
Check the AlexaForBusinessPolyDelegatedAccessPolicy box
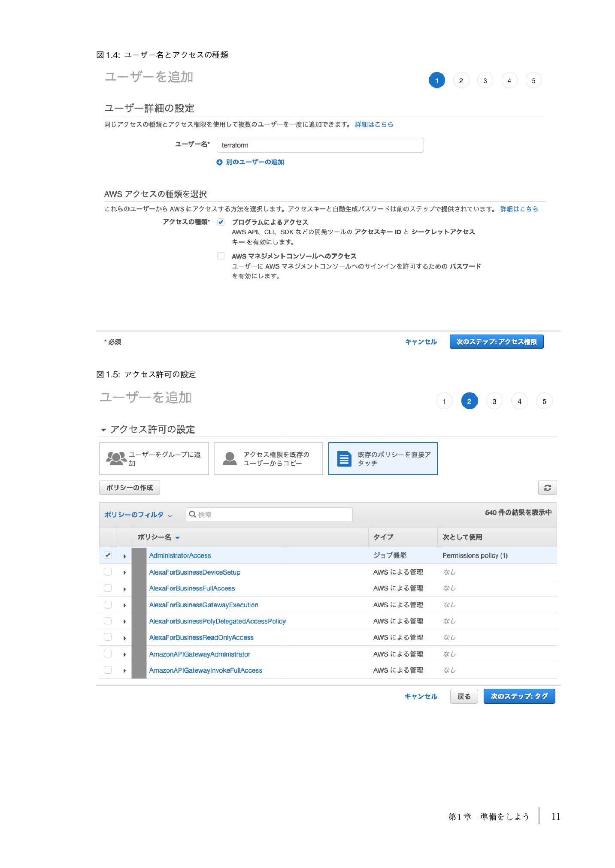[x=108, y=621]
